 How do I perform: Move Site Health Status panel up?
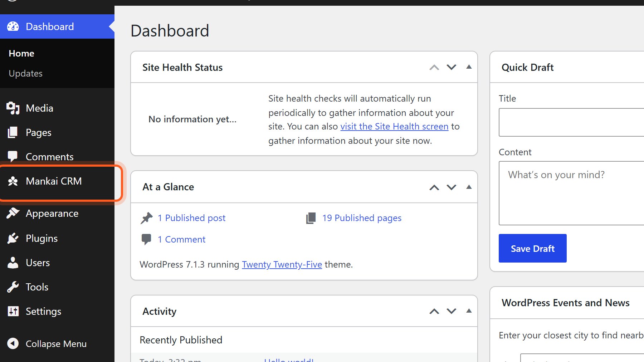[x=434, y=67]
